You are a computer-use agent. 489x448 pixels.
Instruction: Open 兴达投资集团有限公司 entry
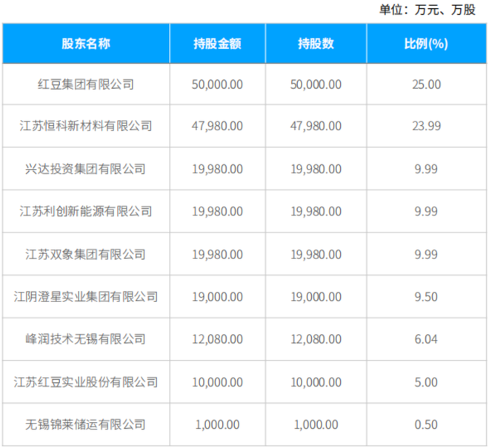point(86,170)
